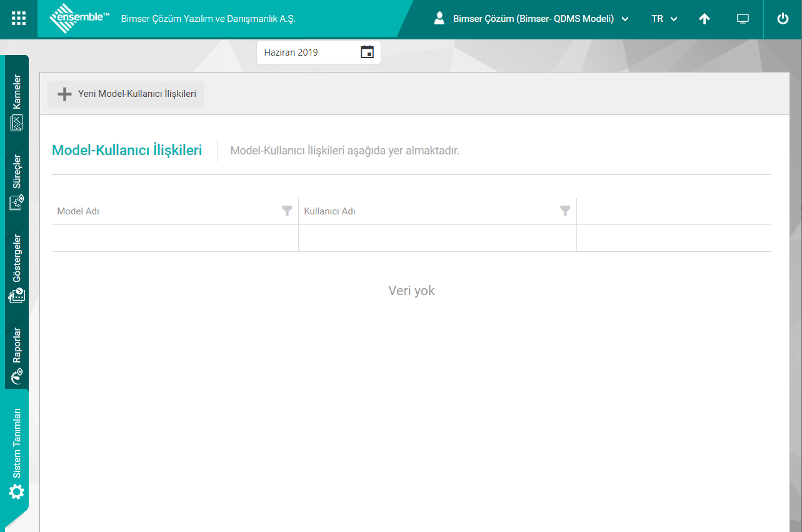
Task: Click the power logout icon
Action: [x=783, y=19]
